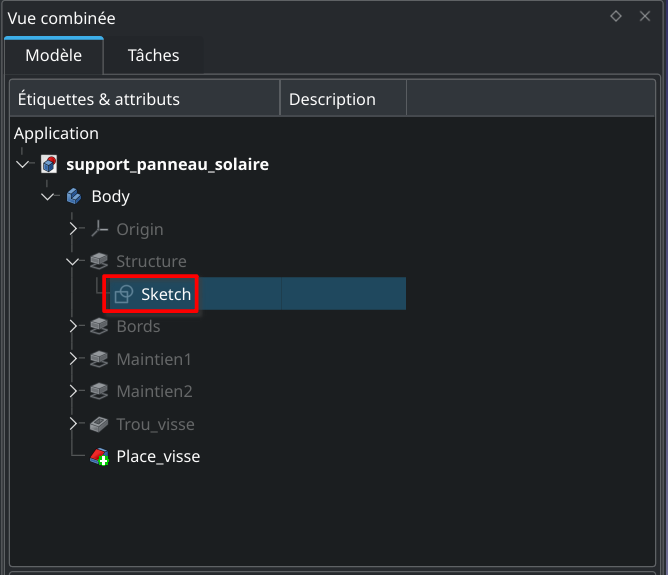The width and height of the screenshot is (668, 575).
Task: Collapse the support_panneau_solaire document node
Action: (23, 164)
